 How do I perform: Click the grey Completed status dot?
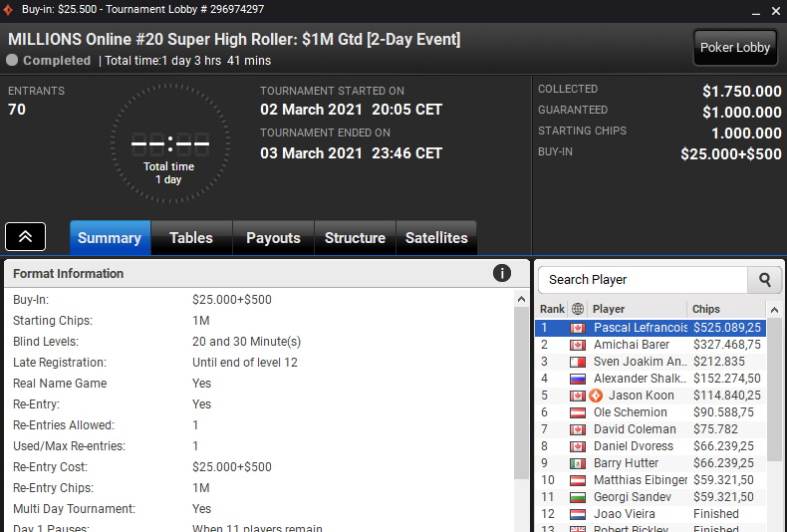coord(12,60)
